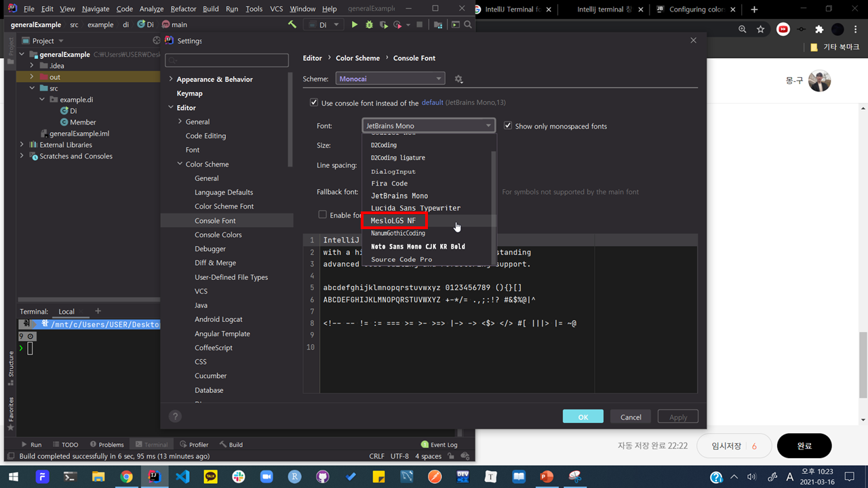
Task: Click the Stop square icon in IntelliJ toolbar
Action: (420, 24)
